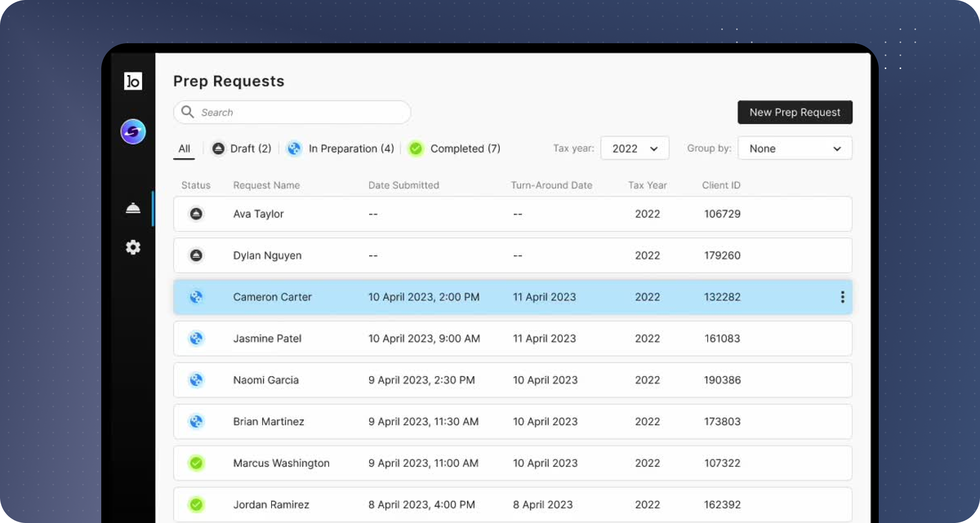Select the Brian Martinez request name
Viewport: 980px width, 523px height.
click(x=268, y=421)
